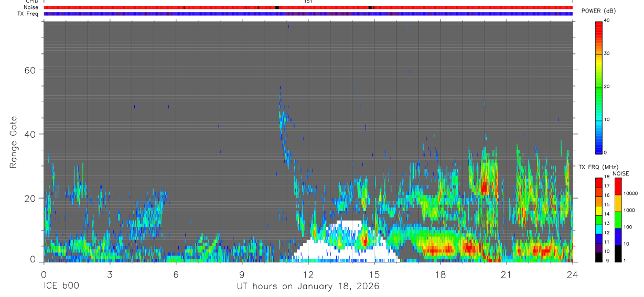The width and height of the screenshot is (644, 297).
Task: Click the '10000' tick on NOISE scale
Action: point(630,193)
